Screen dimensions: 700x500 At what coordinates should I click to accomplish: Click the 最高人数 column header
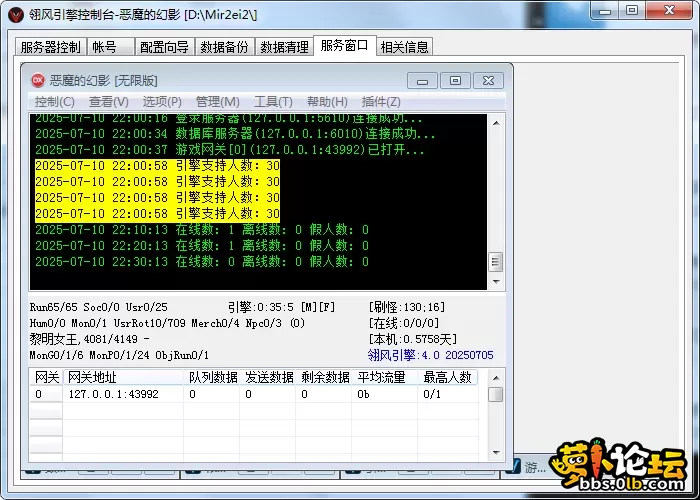coord(448,377)
